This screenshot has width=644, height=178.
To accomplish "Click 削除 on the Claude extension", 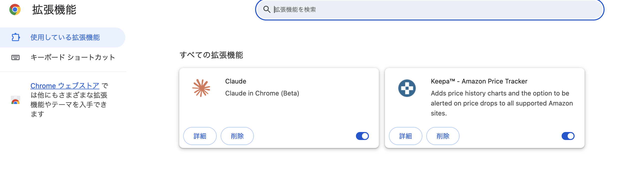I will [237, 136].
